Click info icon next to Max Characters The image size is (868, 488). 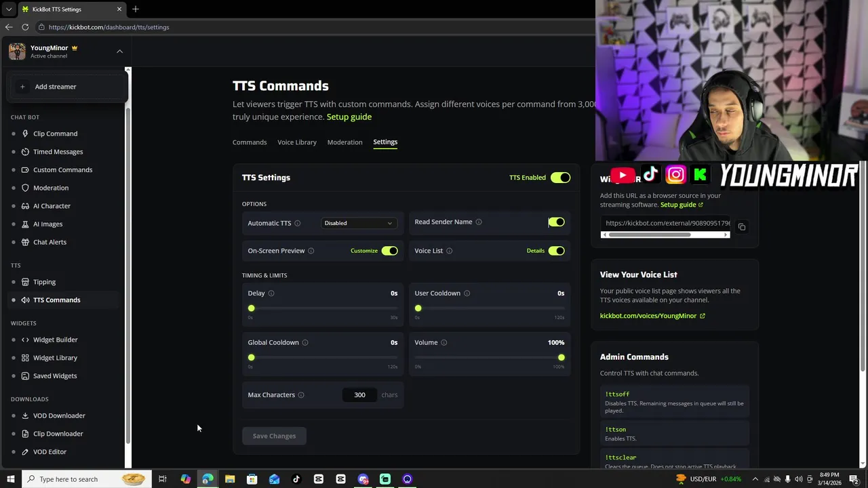[x=301, y=394]
